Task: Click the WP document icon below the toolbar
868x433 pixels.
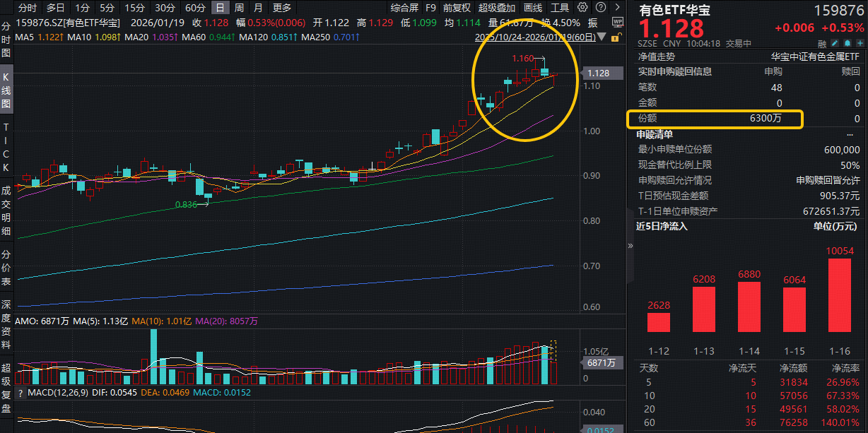Action: pyautogui.click(x=619, y=23)
